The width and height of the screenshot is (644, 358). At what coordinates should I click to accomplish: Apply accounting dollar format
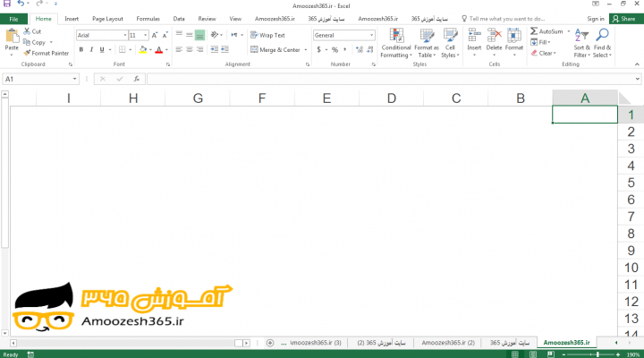click(318, 50)
